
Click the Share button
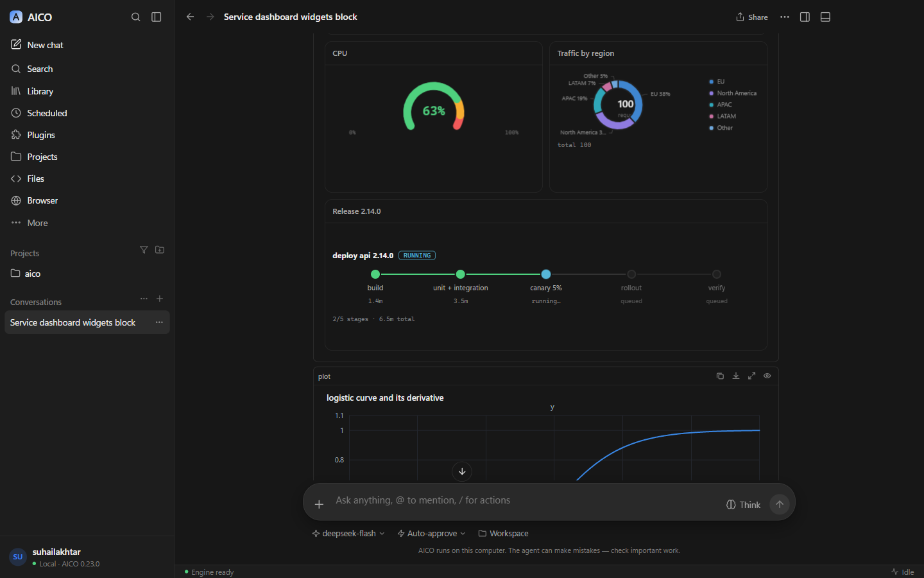pos(751,17)
